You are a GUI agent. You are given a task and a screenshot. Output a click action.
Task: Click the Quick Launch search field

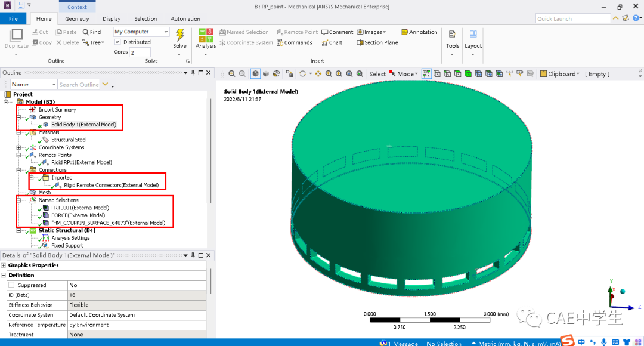(573, 18)
